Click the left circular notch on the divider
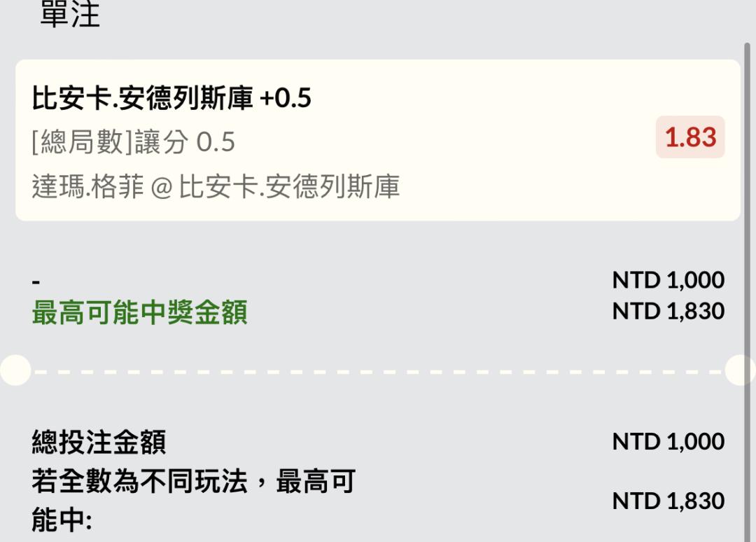The height and width of the screenshot is (542, 756). click(x=14, y=370)
